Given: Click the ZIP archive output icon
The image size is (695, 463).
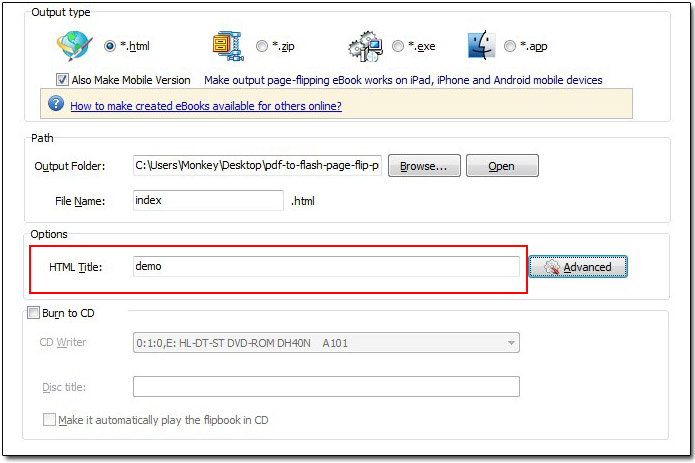Looking at the screenshot, I should [228, 46].
